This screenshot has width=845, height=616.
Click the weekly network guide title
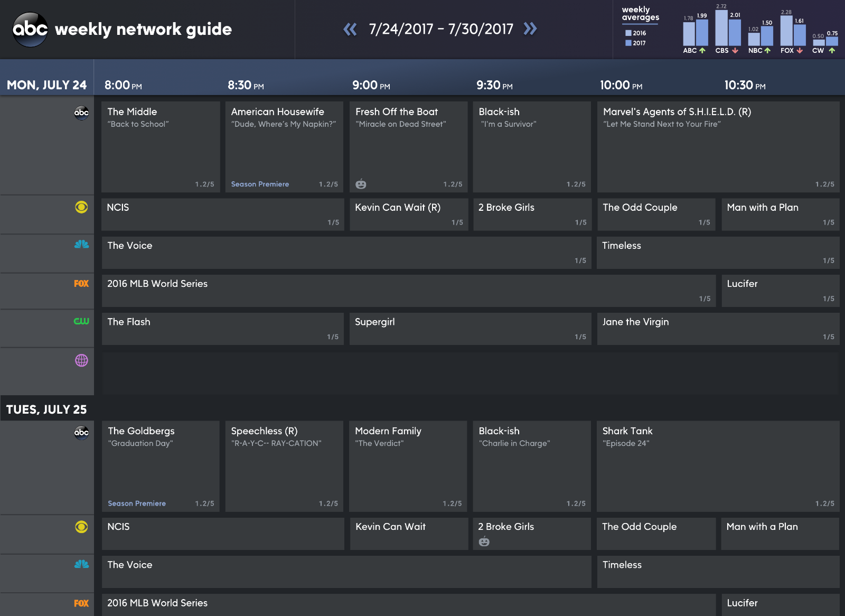click(x=143, y=30)
